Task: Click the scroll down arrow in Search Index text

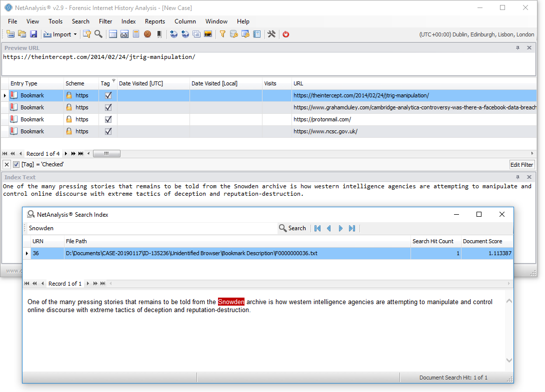Action: [509, 361]
